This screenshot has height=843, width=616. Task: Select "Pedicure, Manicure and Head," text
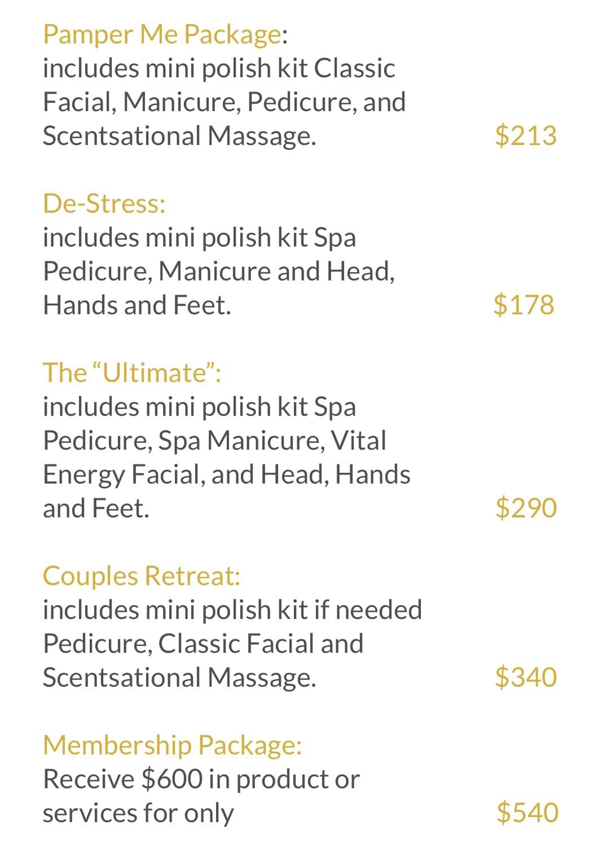click(219, 271)
